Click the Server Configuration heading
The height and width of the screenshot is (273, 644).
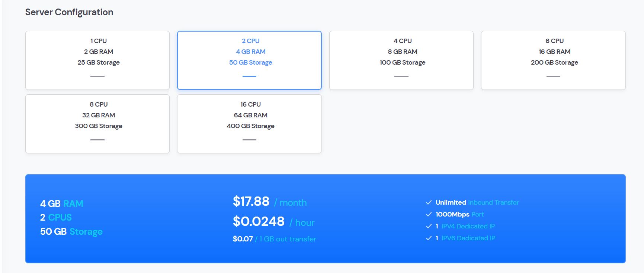pos(69,12)
